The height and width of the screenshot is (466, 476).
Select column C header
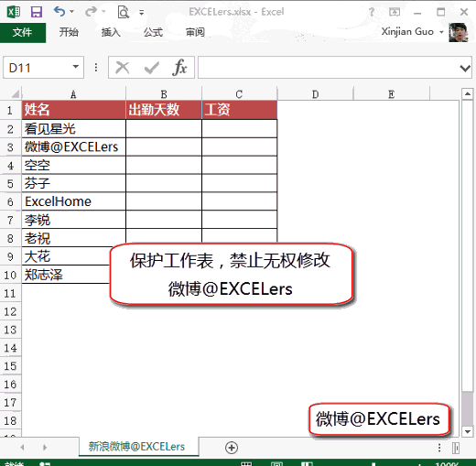click(240, 94)
